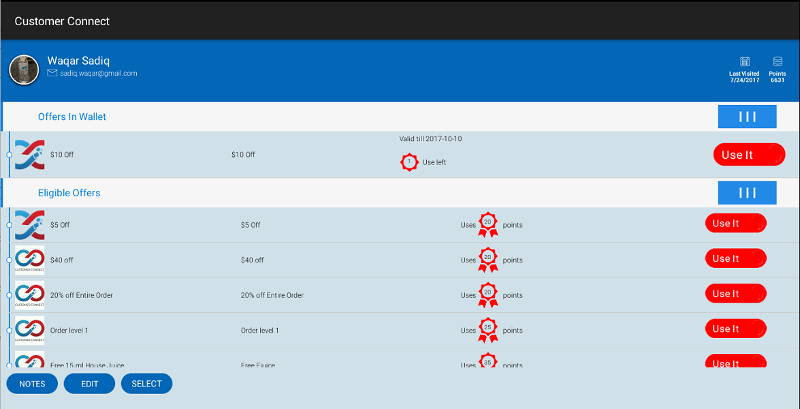The height and width of the screenshot is (409, 800).
Task: Select the $40 off description text
Action: (x=252, y=260)
